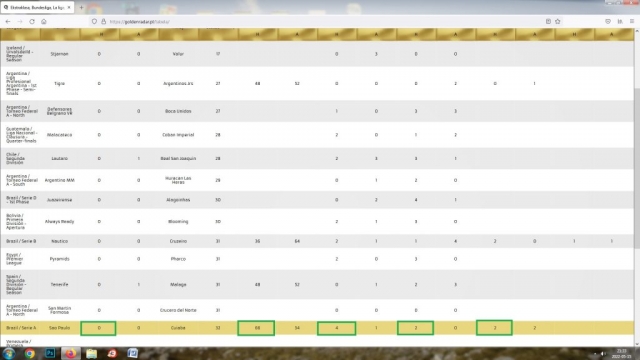Open the Pocket save icon

pos(608,22)
